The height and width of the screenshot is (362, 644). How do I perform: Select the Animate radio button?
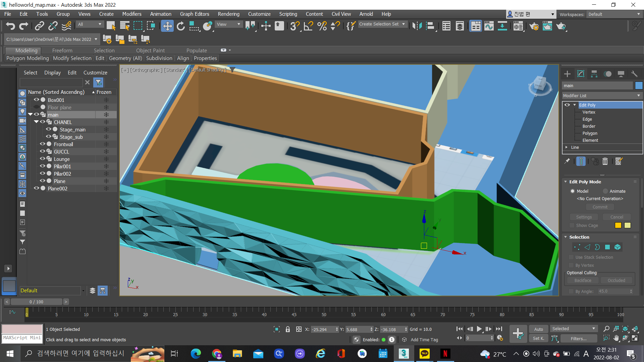point(605,191)
